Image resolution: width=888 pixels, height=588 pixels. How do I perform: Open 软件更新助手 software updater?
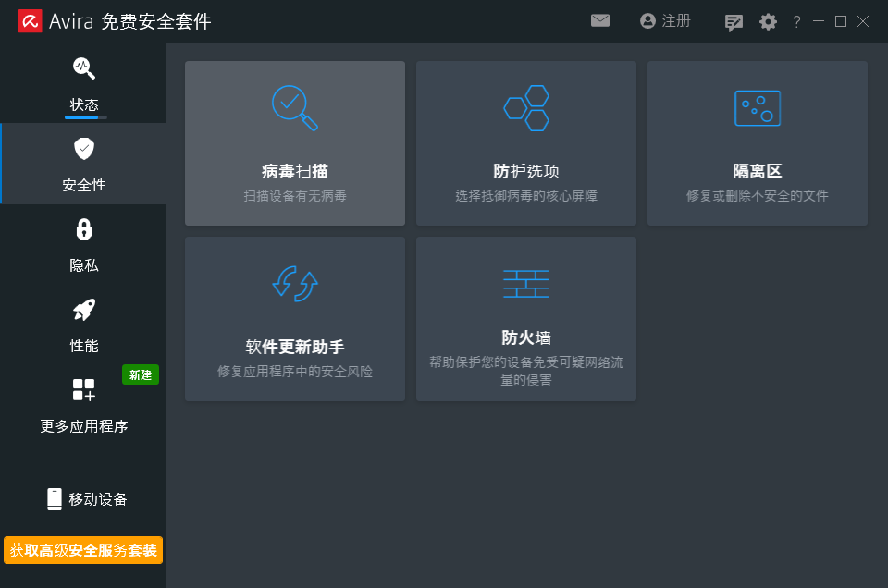click(294, 347)
